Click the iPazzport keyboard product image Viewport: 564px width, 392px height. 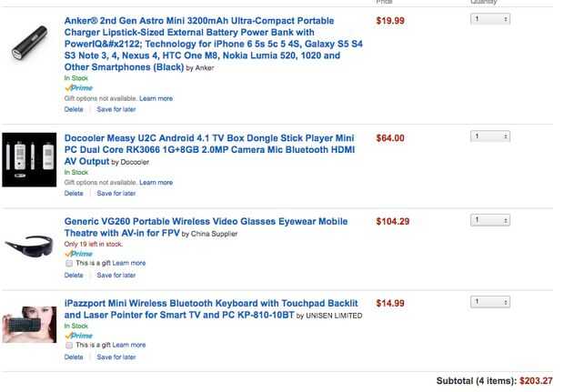point(29,325)
